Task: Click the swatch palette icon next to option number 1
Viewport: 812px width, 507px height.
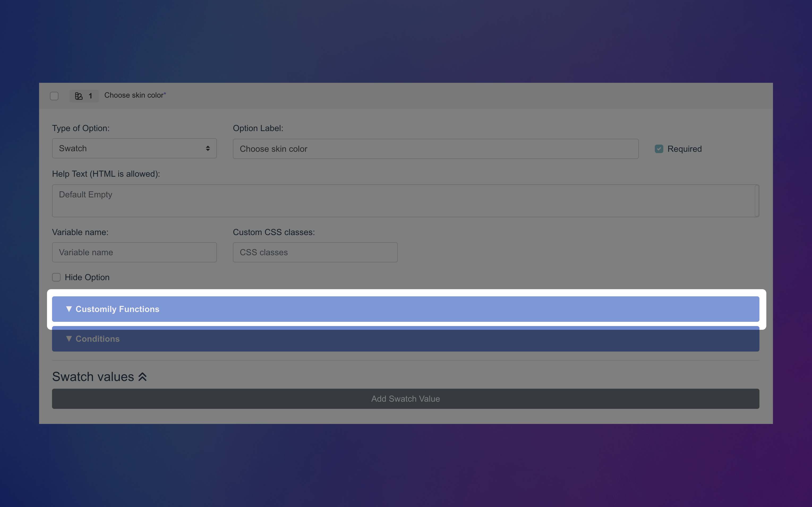Action: 79,96
